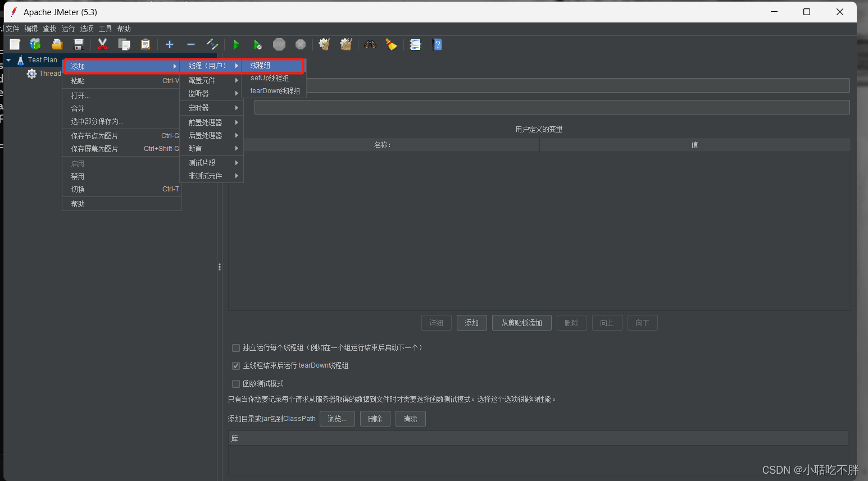Click the Toggle enable/disable toolbar icon
Screen dimensions: 868x481
[x=212, y=44]
